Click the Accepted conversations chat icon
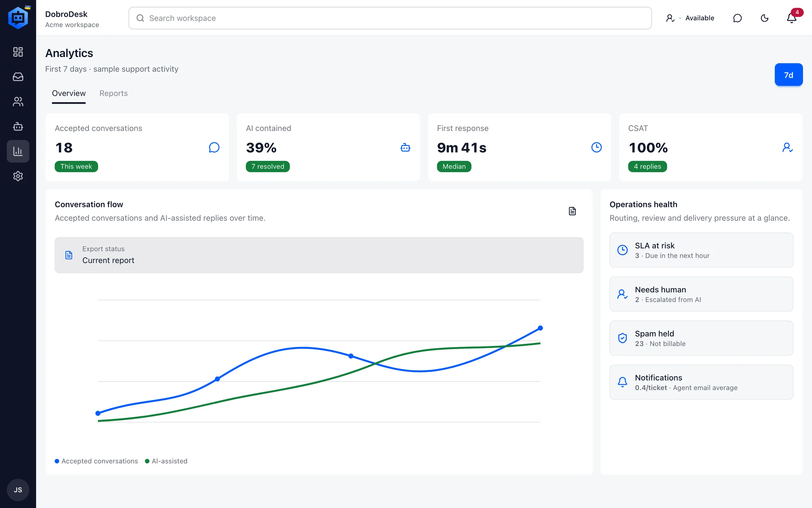Screen dimensions: 812x508 click(x=214, y=147)
